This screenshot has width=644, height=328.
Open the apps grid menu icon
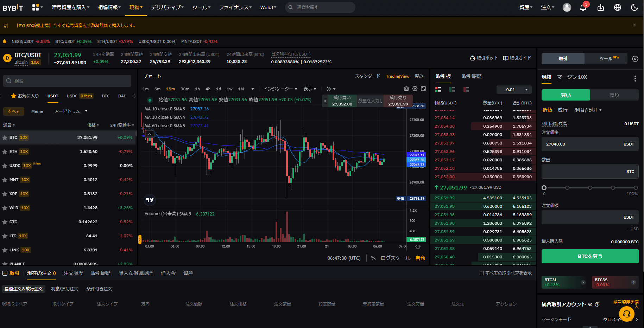[x=36, y=7]
